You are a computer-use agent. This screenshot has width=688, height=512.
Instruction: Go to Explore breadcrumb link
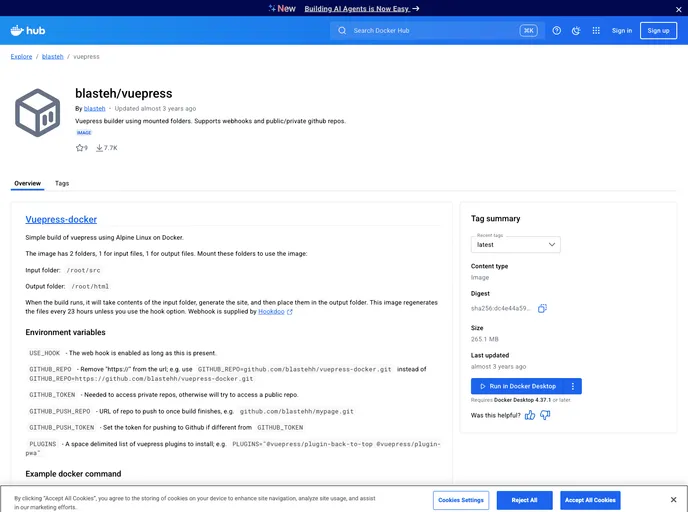(x=22, y=57)
